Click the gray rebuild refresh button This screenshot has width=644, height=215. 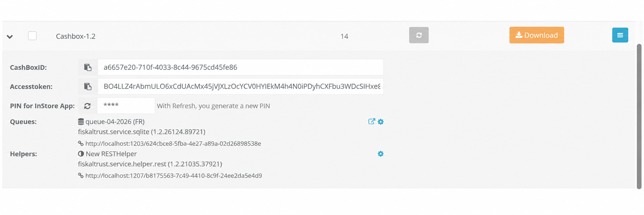(419, 35)
